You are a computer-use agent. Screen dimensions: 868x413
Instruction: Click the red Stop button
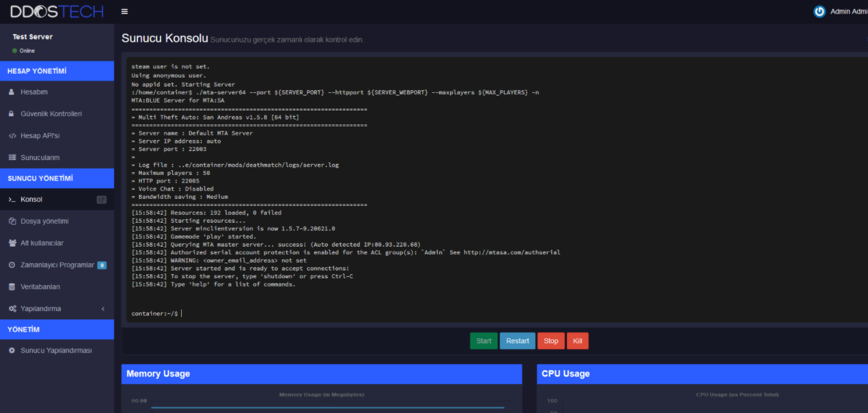(x=551, y=341)
